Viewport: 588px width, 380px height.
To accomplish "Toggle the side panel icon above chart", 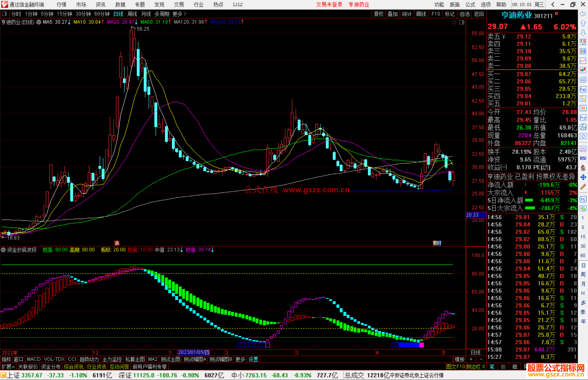I will (462, 22).
